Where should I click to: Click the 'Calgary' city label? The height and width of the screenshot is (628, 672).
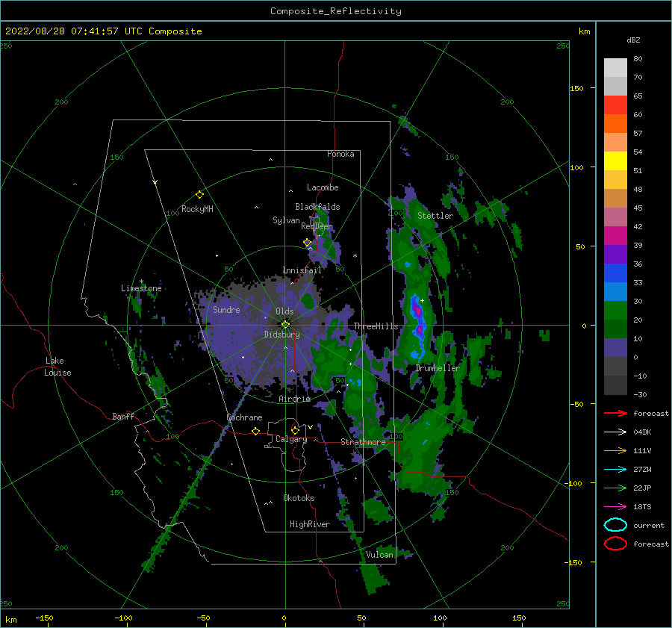click(291, 439)
